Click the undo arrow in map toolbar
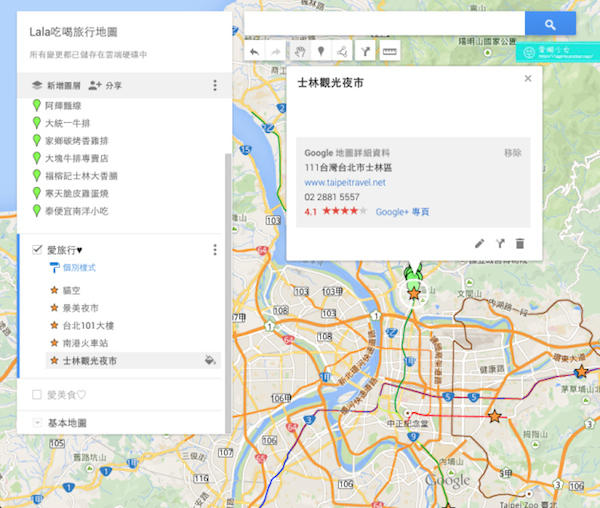This screenshot has width=600, height=508. tap(254, 50)
